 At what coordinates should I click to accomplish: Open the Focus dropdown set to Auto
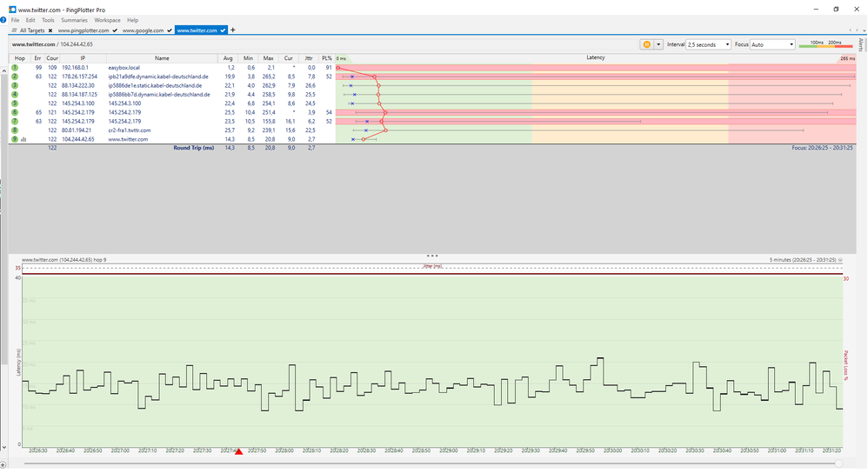[773, 44]
